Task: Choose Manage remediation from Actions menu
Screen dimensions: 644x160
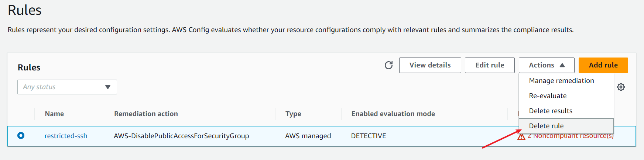Action: pyautogui.click(x=561, y=81)
